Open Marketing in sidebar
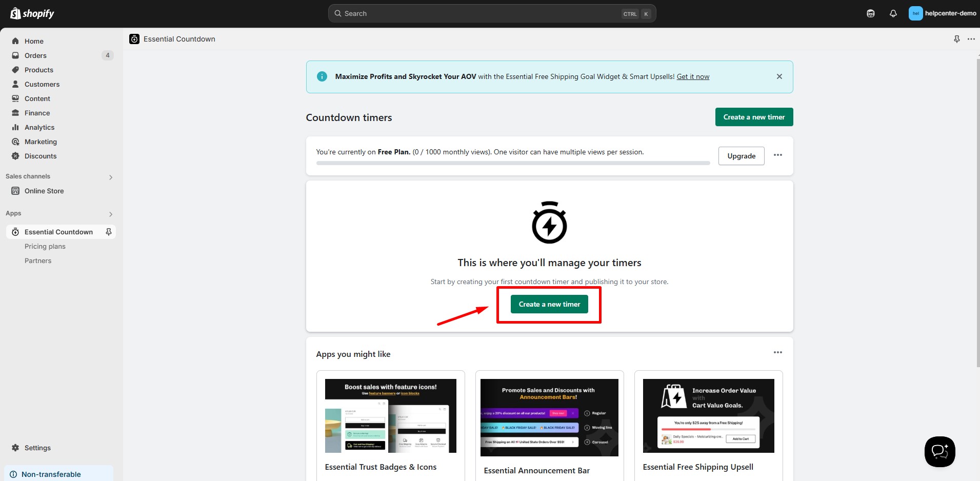This screenshot has width=980, height=481. coord(41,142)
